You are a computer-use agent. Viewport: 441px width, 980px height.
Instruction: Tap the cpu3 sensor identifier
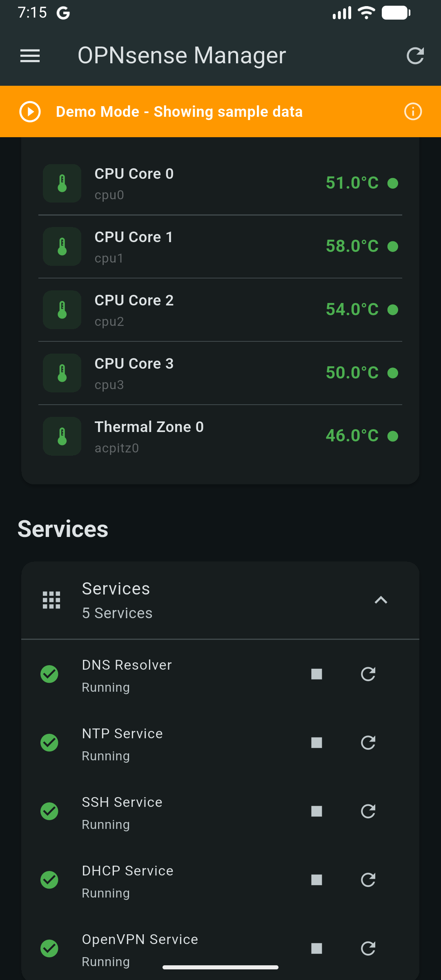(x=109, y=385)
